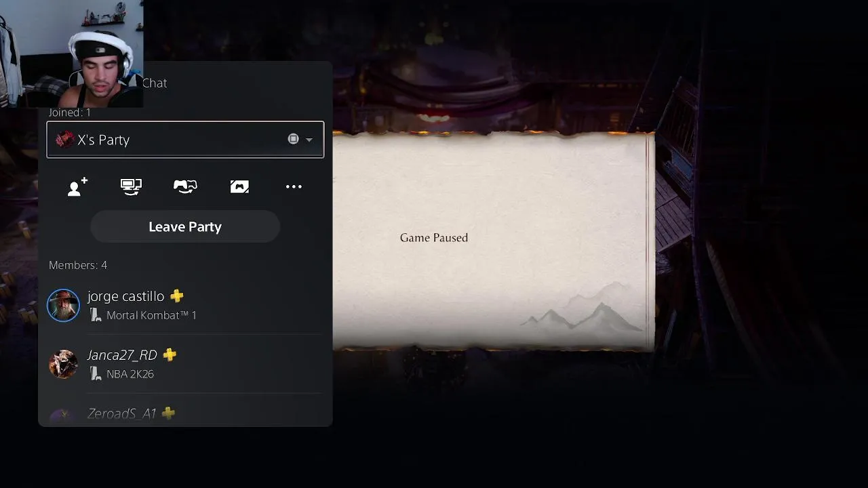Click the square icon in party selector

click(293, 139)
